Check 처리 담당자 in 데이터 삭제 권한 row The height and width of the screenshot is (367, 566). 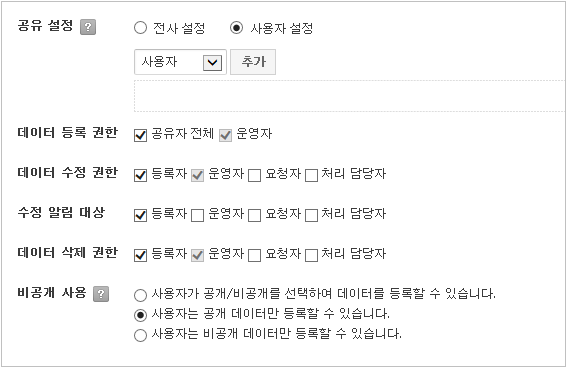click(311, 255)
